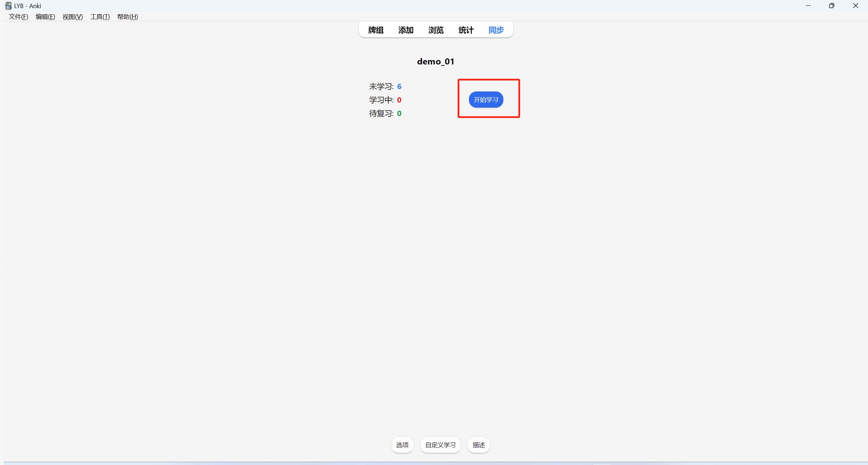
Task: Go to the 牌组 decks tab
Action: tap(375, 30)
